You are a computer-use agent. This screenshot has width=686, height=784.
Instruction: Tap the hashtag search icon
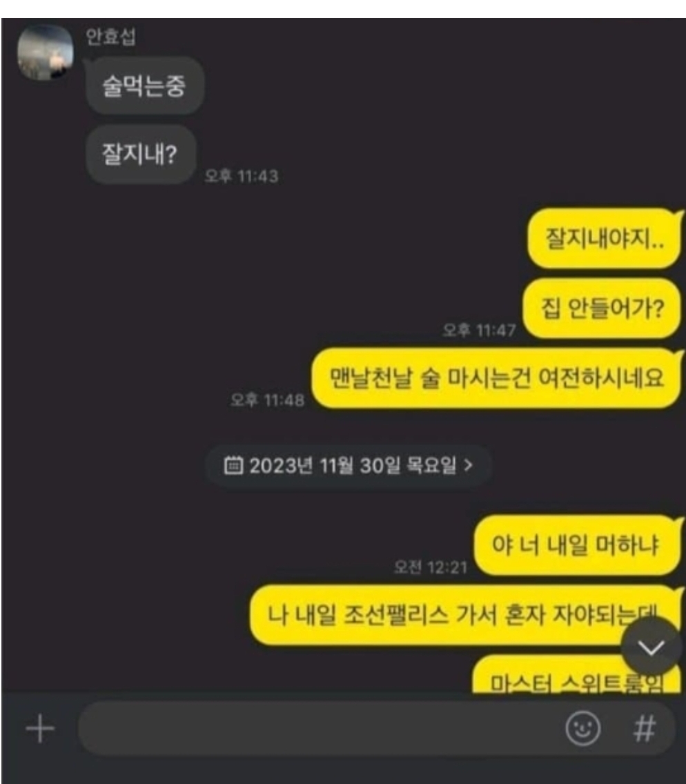645,728
